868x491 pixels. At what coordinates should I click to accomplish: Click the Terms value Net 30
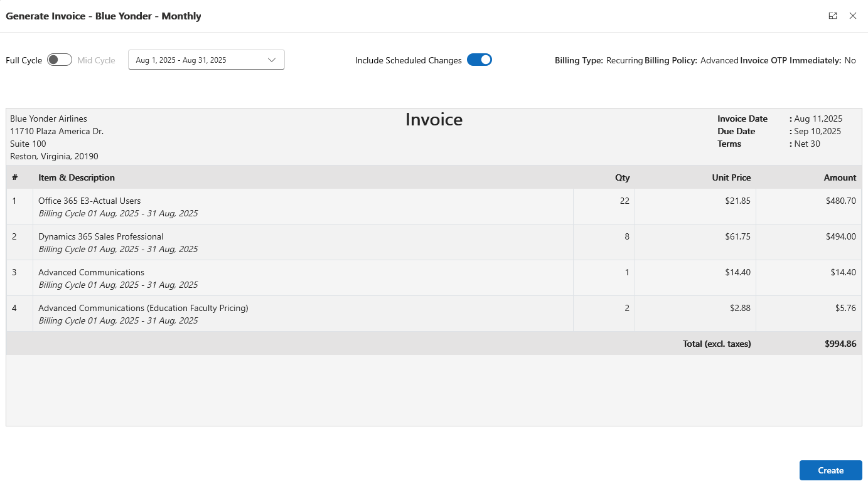[x=807, y=144]
